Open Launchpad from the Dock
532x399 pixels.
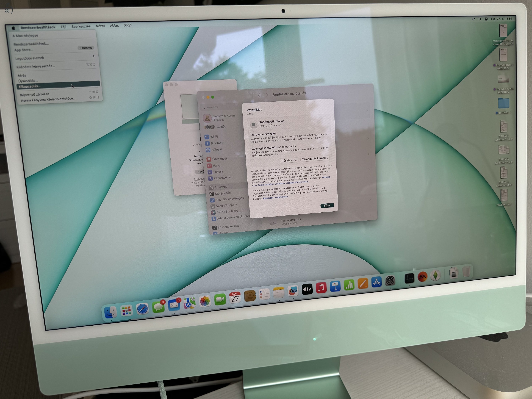tap(126, 311)
